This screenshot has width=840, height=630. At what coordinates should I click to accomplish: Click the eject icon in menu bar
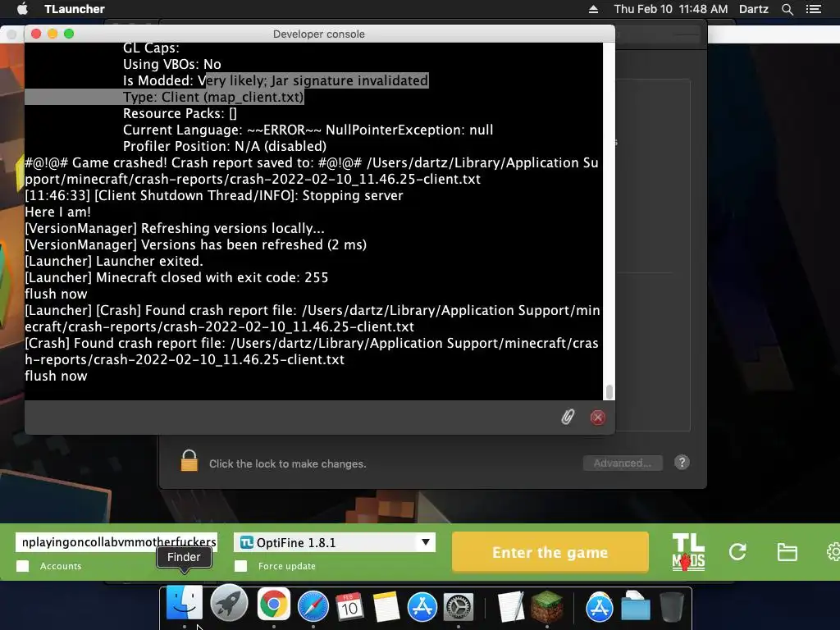pyautogui.click(x=593, y=9)
